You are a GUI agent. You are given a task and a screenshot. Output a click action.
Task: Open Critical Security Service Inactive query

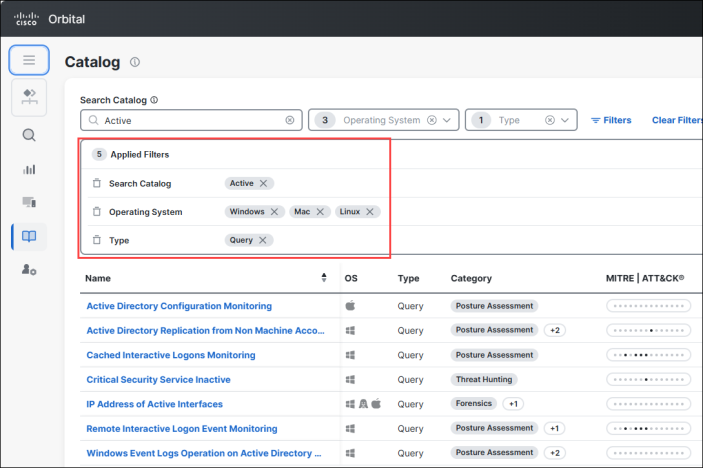[x=158, y=380]
